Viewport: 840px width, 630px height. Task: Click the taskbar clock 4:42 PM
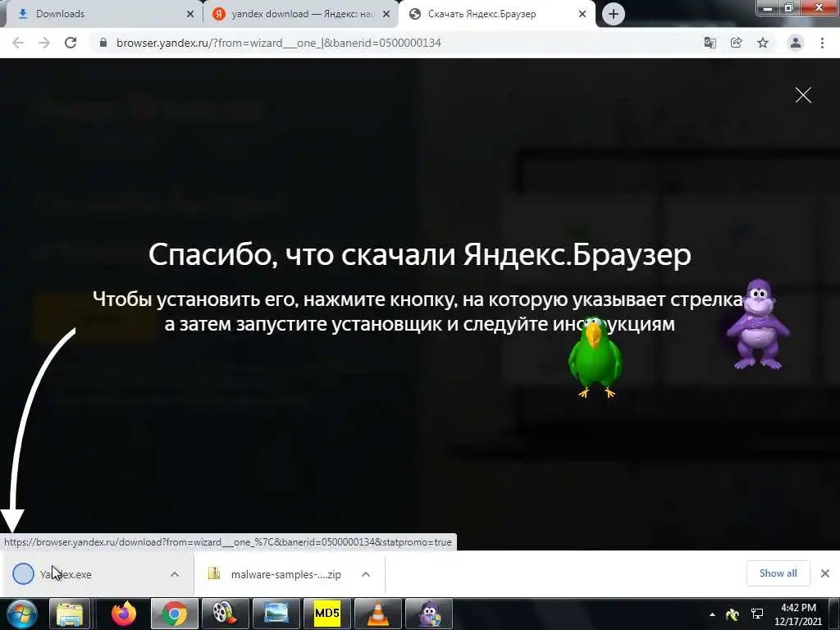point(798,614)
